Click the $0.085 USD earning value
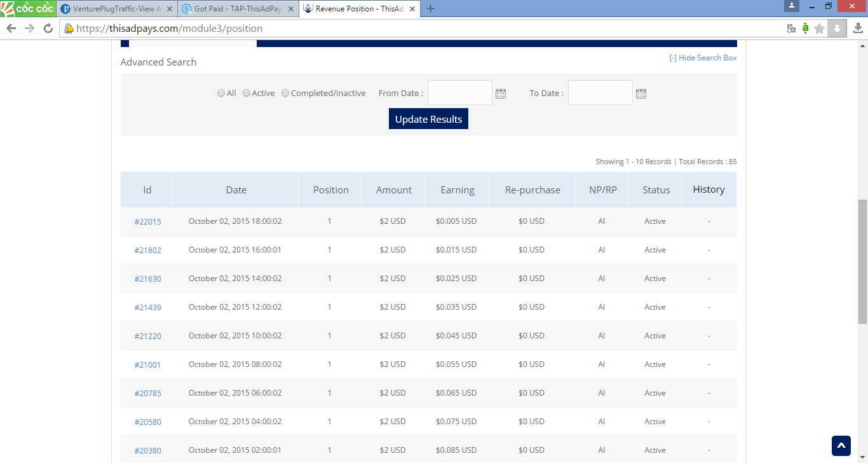Screen dimensions: 868x463 tap(456, 450)
